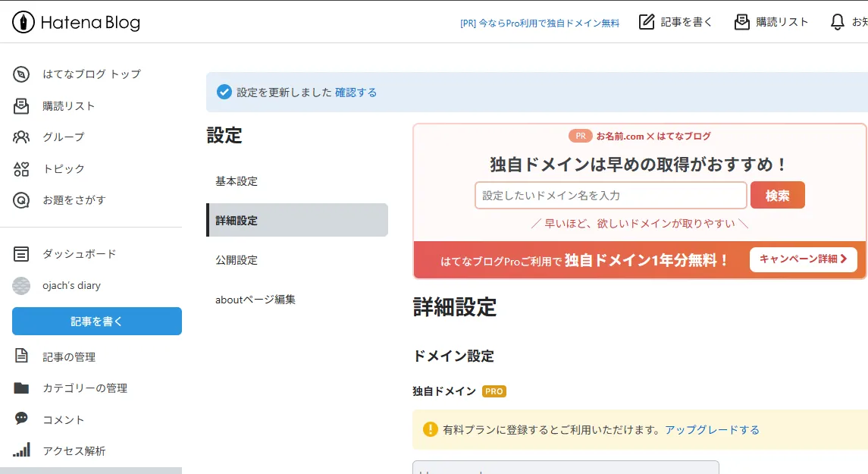Open ダッシュボード from the sidebar
Image resolution: width=868 pixels, height=474 pixels.
[x=79, y=254]
